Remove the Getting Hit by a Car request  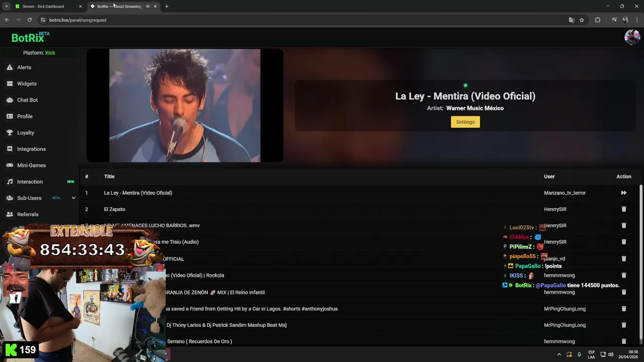tap(624, 309)
